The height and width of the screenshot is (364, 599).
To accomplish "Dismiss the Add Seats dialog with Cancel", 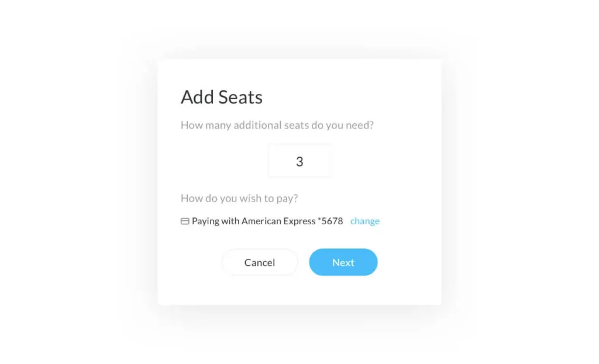I will click(260, 262).
